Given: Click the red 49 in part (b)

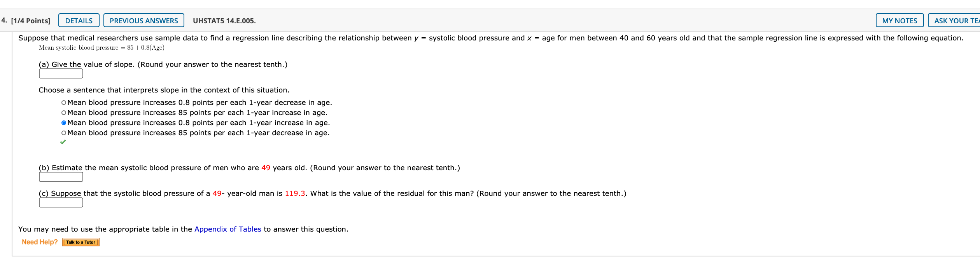Looking at the screenshot, I should coord(265,167).
